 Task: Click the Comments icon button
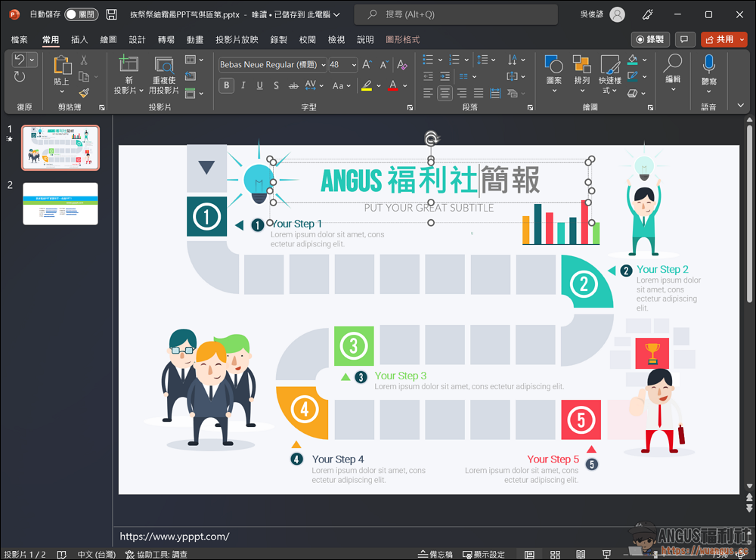[x=684, y=39]
